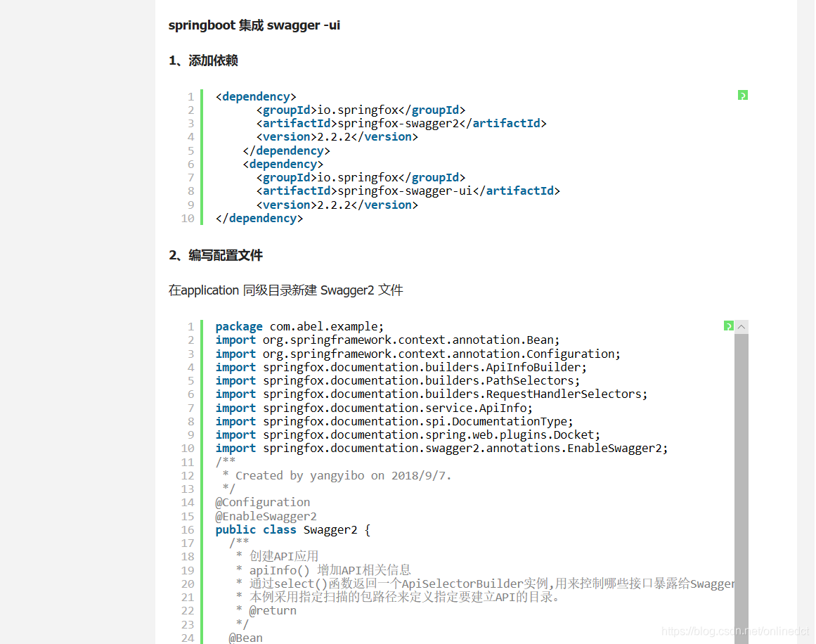Click the import line ending with 'DocumentationType;'

[394, 422]
